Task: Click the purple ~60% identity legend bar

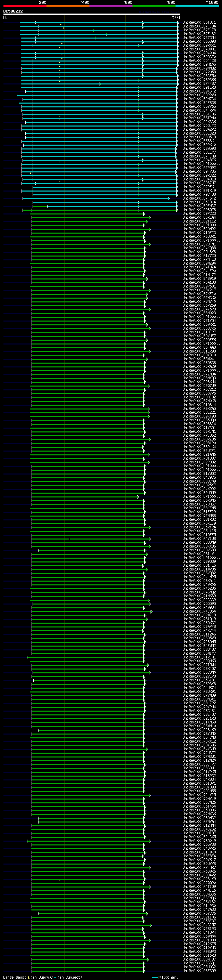Action: [111, 6]
